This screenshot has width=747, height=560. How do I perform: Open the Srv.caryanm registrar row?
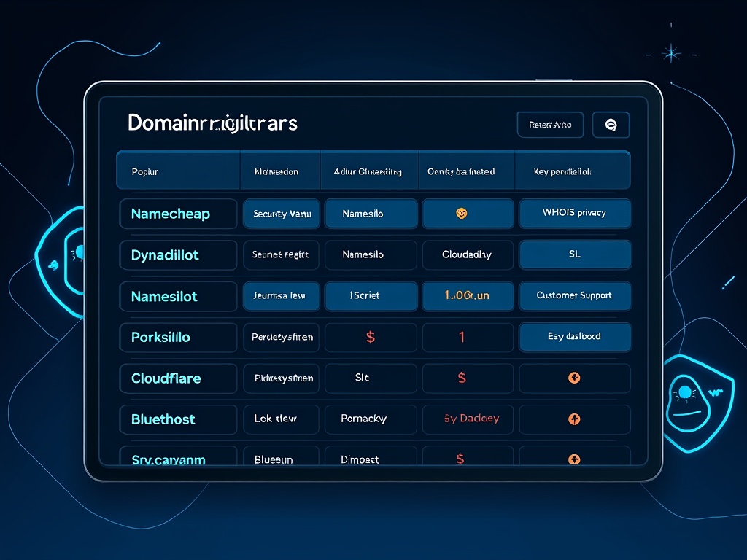click(178, 456)
